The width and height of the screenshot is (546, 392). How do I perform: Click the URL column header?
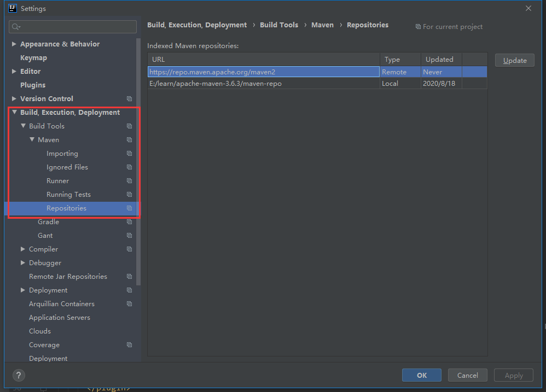coord(264,60)
